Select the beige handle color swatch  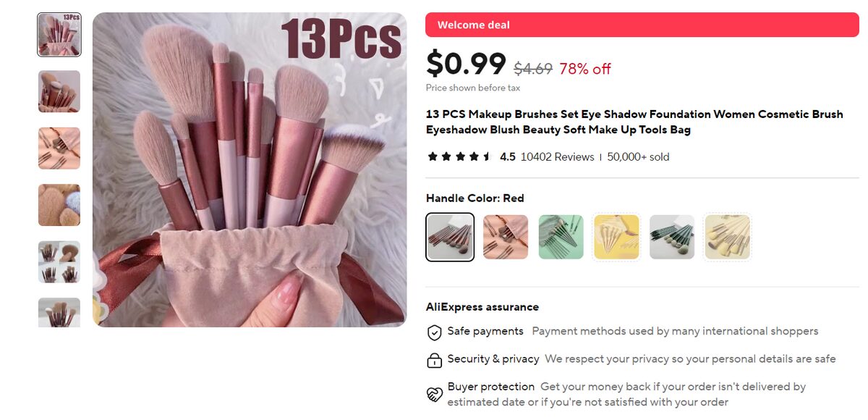[x=727, y=236]
